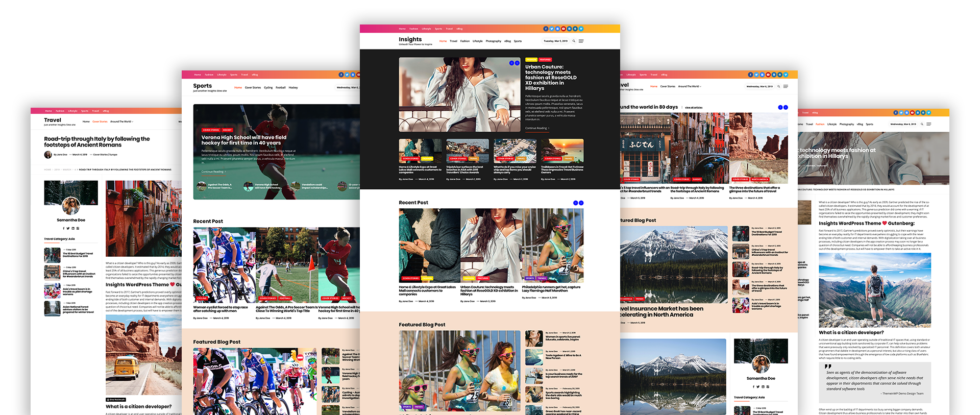
Task: Click EUROPE tag on right Travel page
Action: click(x=697, y=179)
